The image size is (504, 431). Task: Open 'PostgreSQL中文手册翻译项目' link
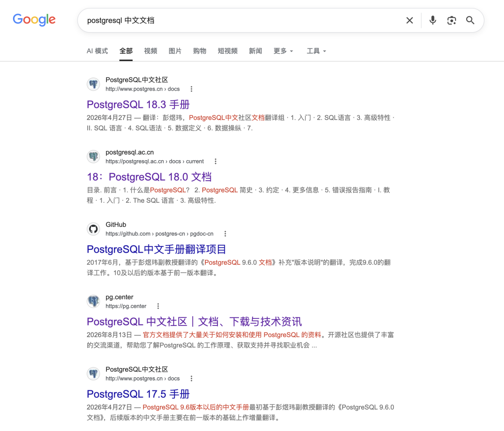[156, 249]
